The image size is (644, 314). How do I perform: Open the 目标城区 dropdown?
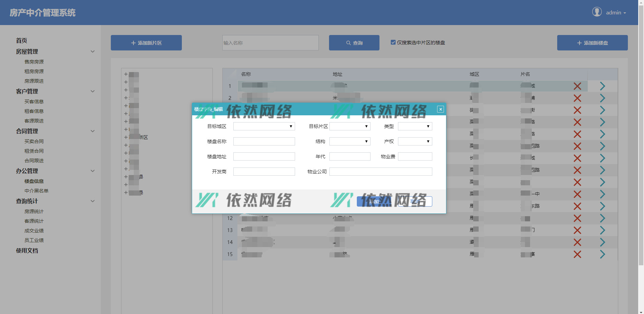tap(264, 126)
